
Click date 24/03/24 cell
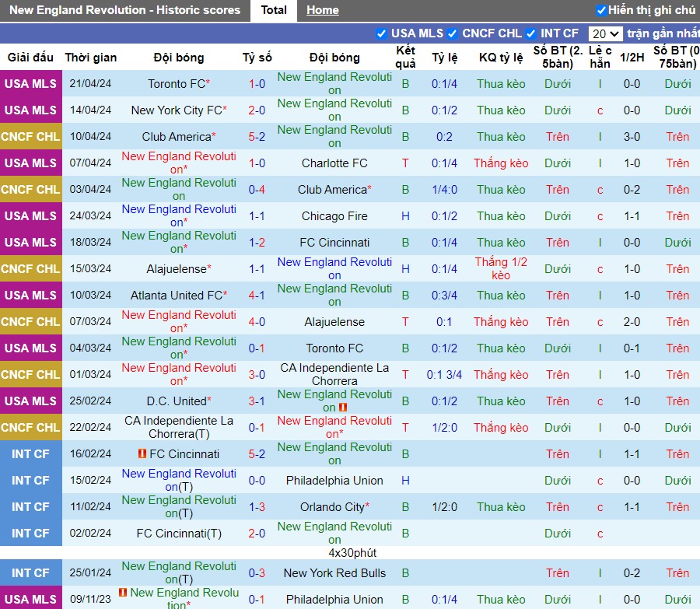coord(90,215)
